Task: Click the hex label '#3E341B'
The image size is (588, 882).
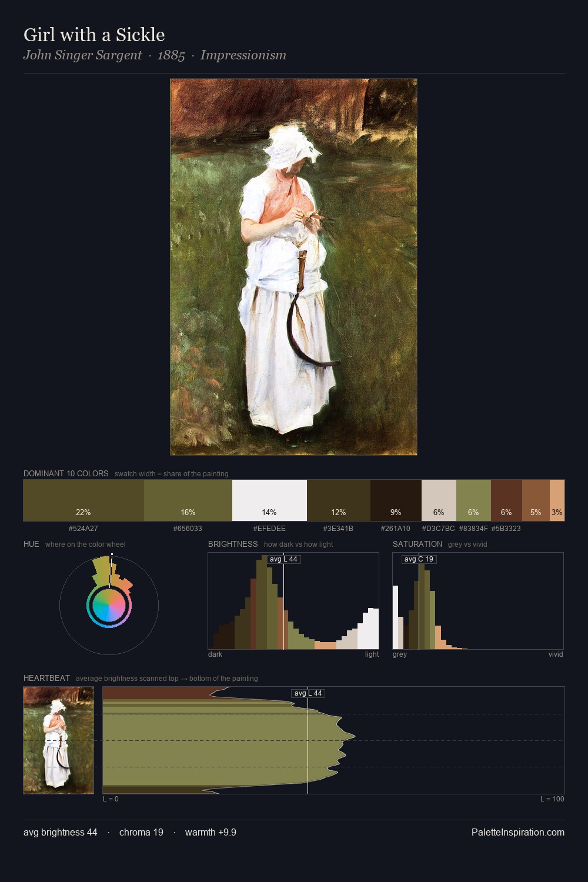Action: pos(338,529)
